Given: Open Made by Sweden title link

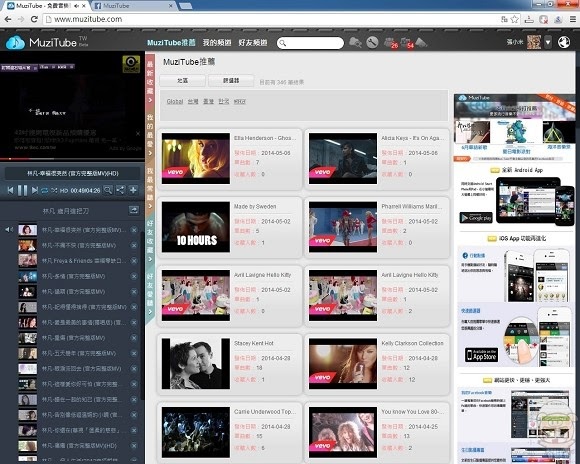Looking at the screenshot, I should [x=255, y=206].
